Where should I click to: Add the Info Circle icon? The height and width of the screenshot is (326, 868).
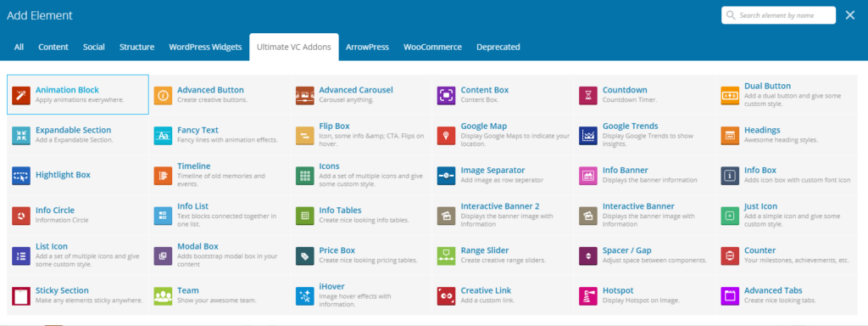click(21, 215)
